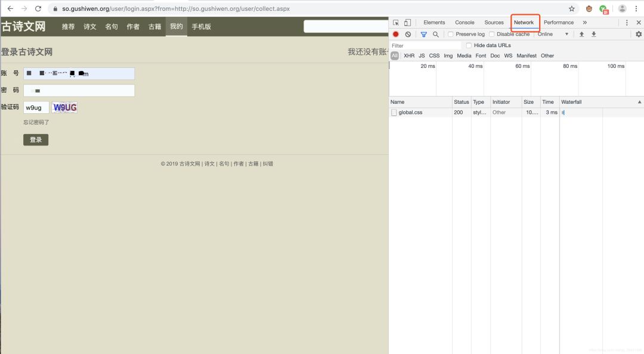
Task: Open the 作者 nav menu item
Action: (133, 27)
